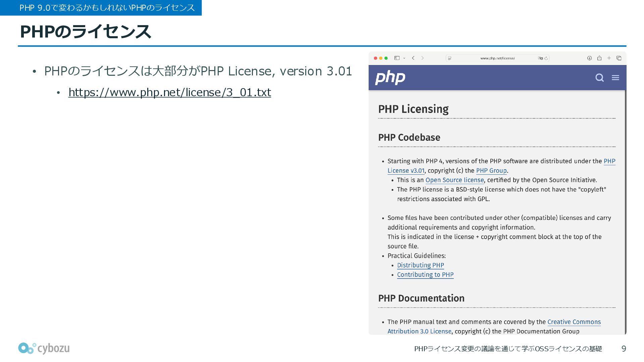644x362 pixels.
Task: Reload the page with the refresh icon
Action: pyautogui.click(x=546, y=58)
